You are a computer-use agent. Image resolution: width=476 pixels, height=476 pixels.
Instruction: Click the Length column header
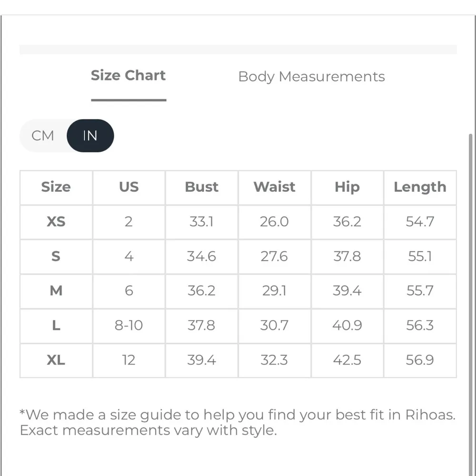tap(420, 187)
